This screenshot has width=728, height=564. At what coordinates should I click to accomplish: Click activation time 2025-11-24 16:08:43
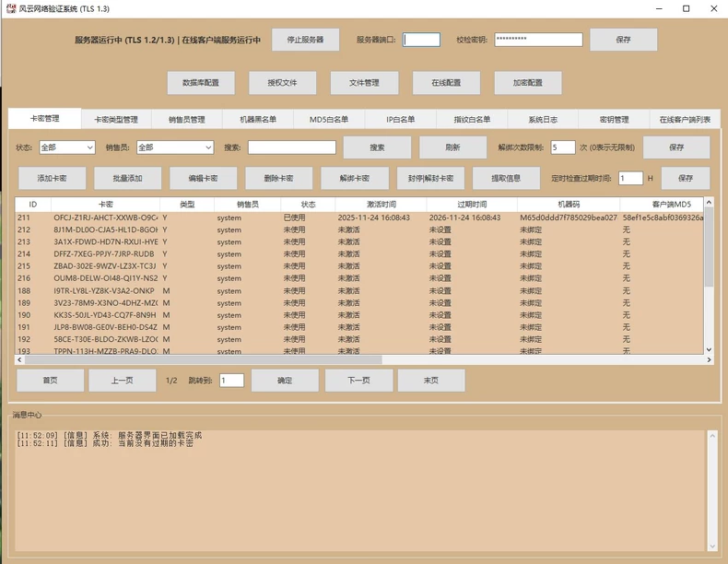[374, 217]
